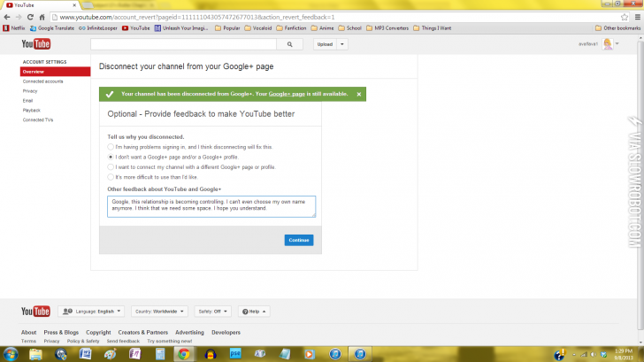Expand Help menu in footer
This screenshot has height=362, width=644.
(254, 312)
